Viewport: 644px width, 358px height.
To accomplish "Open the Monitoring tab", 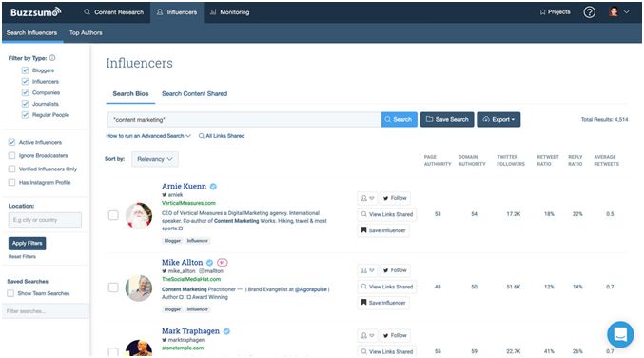I will [x=229, y=12].
